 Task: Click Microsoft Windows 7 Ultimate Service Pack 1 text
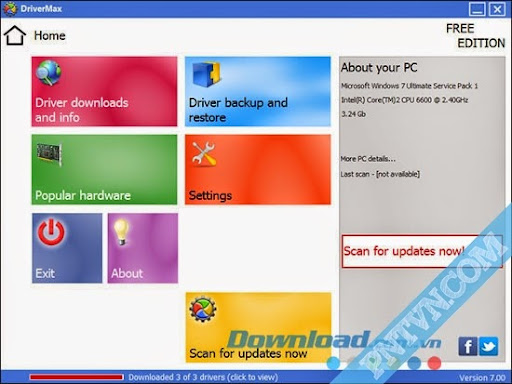pos(409,86)
